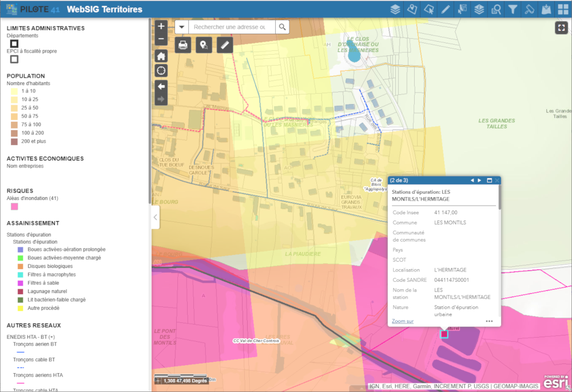Zoom in on the map

(x=161, y=26)
